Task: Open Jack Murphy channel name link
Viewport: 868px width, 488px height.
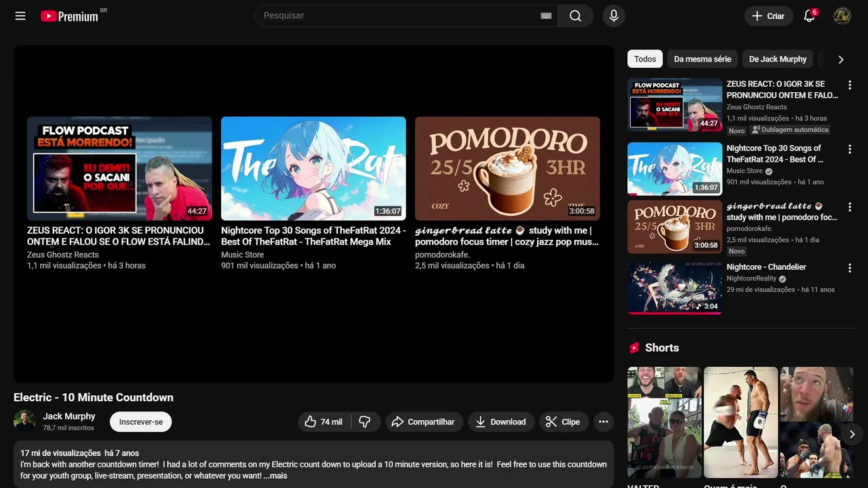Action: 69,416
